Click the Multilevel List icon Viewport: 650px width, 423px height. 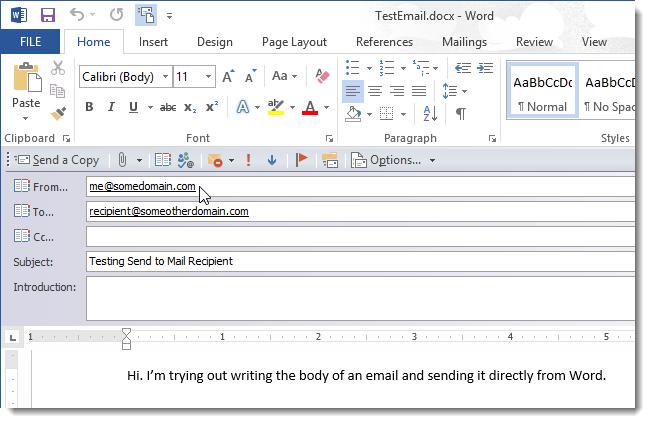(420, 68)
